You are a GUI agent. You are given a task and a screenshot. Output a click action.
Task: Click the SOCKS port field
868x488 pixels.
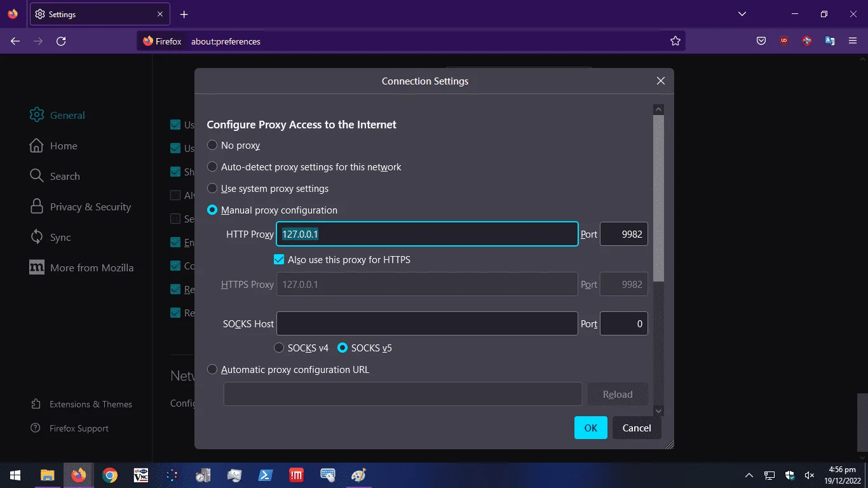[624, 323]
